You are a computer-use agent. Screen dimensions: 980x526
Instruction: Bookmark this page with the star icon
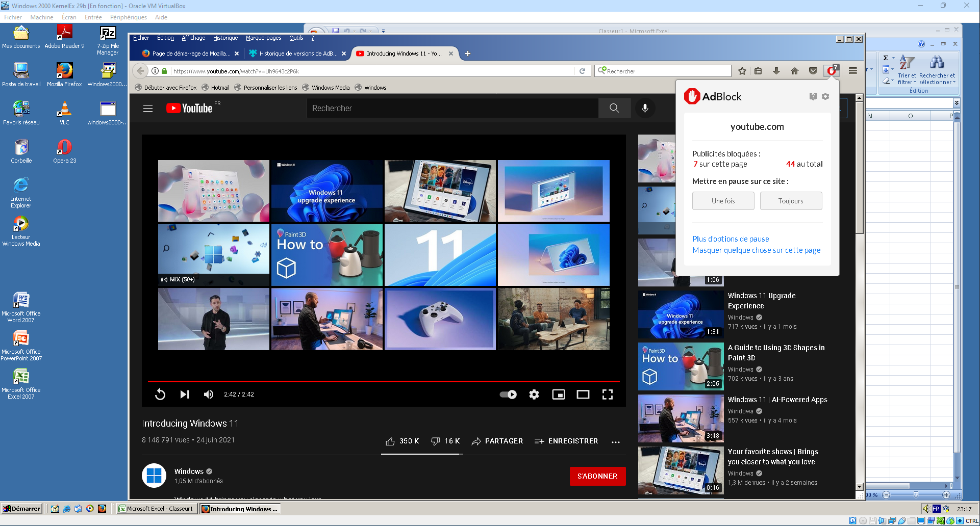coord(742,71)
